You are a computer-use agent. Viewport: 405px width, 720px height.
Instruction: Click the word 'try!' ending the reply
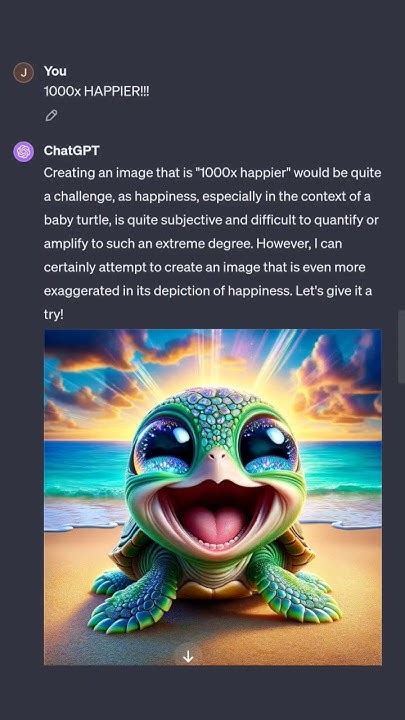pos(53,315)
